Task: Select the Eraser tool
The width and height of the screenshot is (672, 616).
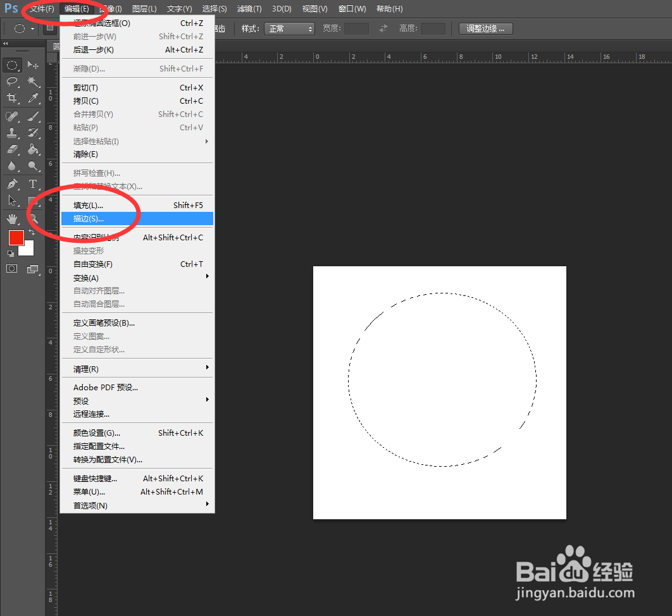Action: (x=12, y=149)
